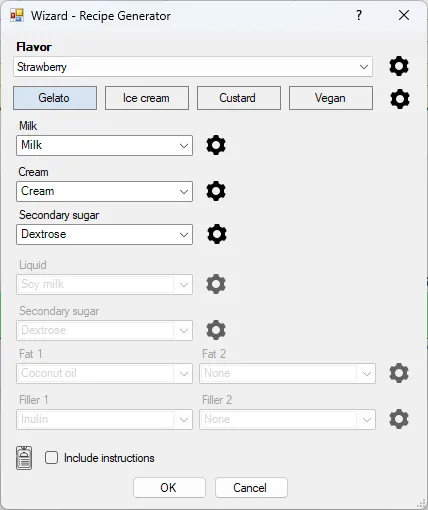
Task: Click the gear on the Filler 2 row
Action: coord(399,419)
